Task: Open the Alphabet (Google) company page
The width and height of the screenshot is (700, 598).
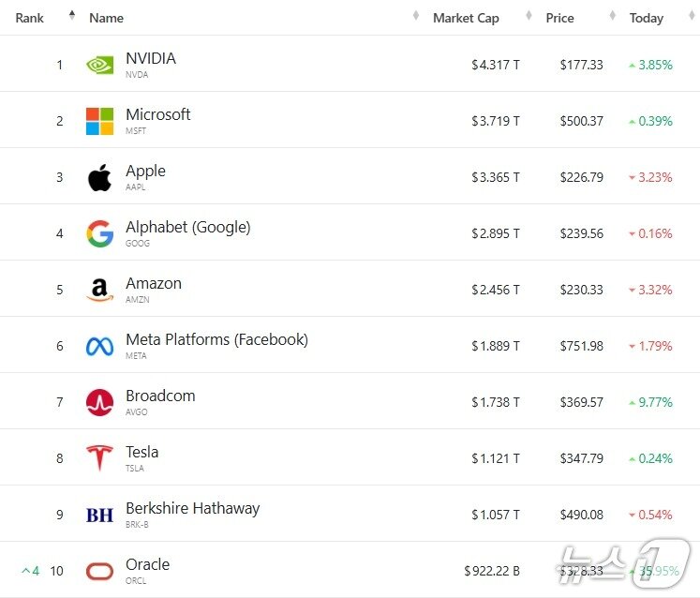Action: [x=187, y=227]
